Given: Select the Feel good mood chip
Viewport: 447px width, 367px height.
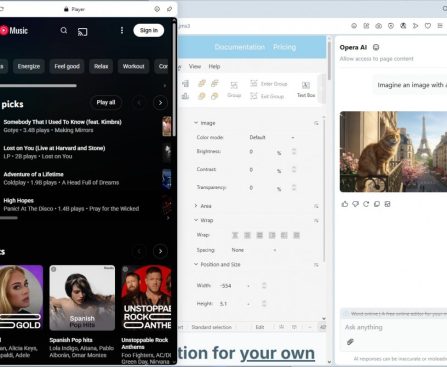Looking at the screenshot, I should pos(67,66).
